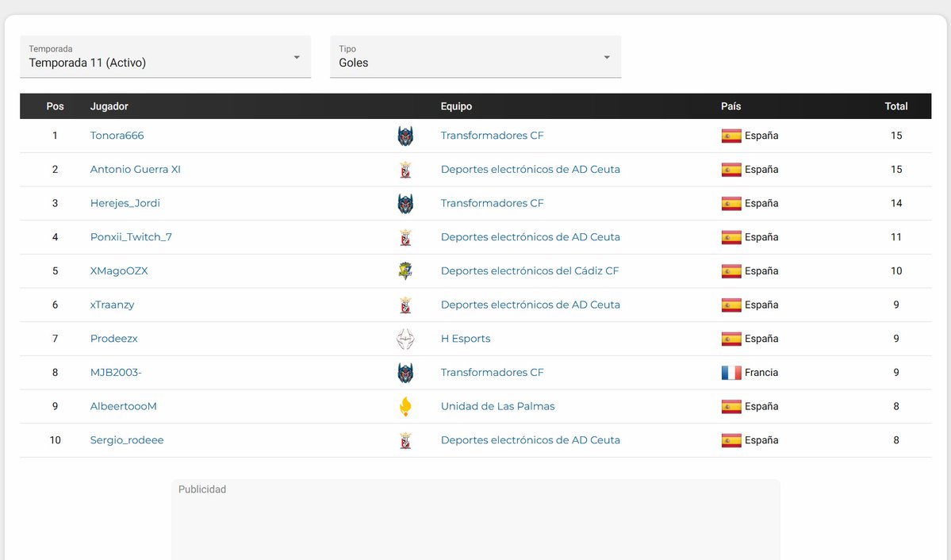Click the Jugador column header

coord(109,106)
